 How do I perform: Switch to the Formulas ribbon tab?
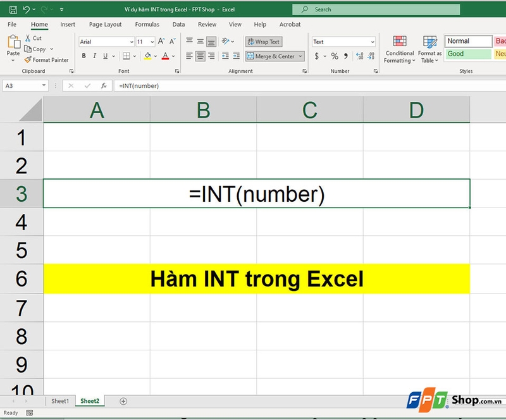tap(147, 24)
